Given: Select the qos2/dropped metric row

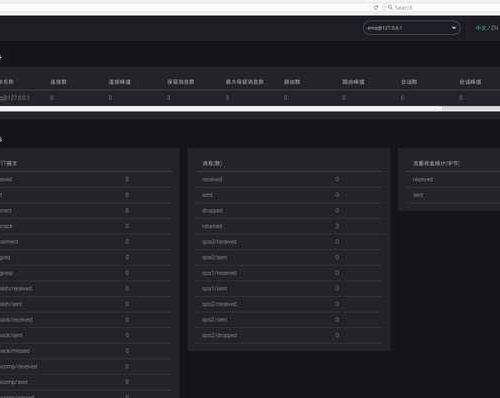Looking at the screenshot, I should coord(289,335).
